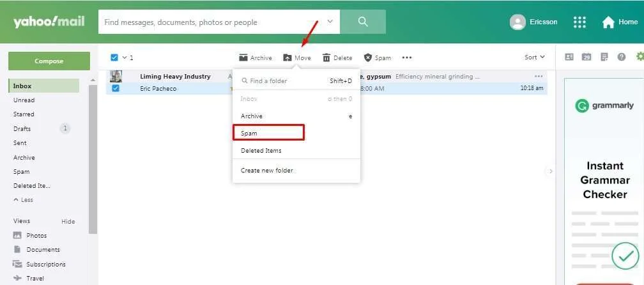Screen dimensions: 644x285
Task: Click the Find a folder field
Action: (281, 81)
